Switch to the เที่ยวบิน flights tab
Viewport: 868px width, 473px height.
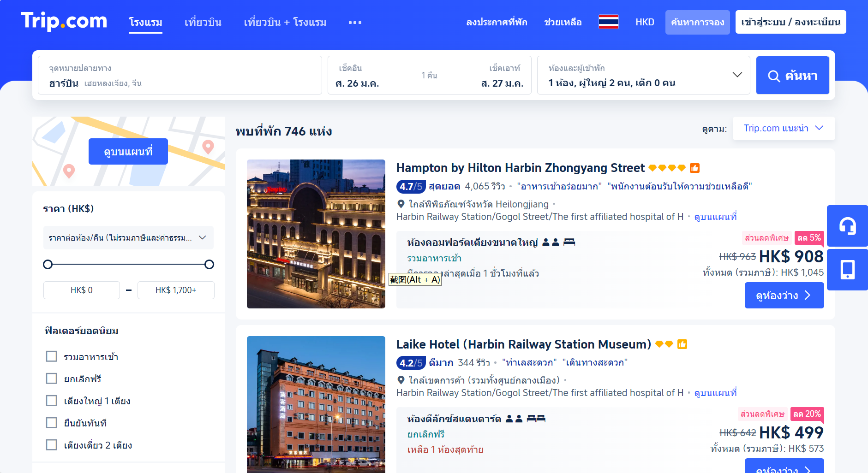coord(203,22)
